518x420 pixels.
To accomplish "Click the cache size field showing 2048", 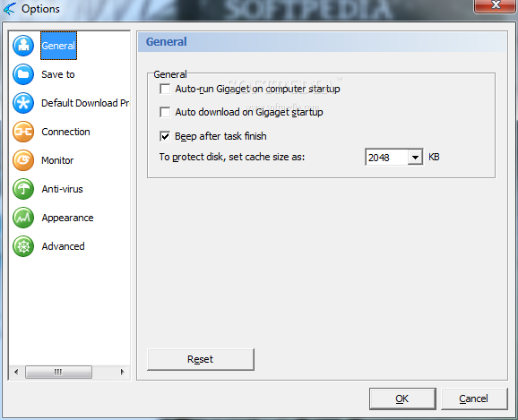I will tap(386, 158).
